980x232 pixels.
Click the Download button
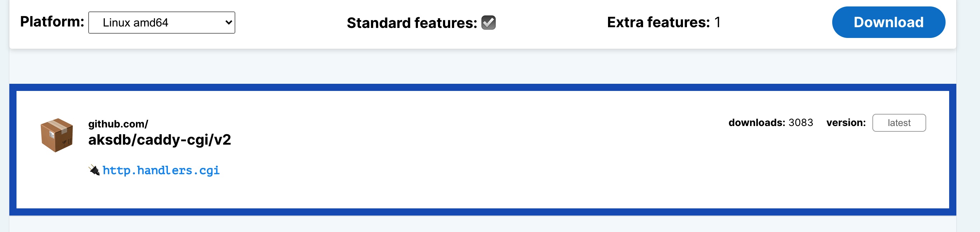[x=888, y=23]
